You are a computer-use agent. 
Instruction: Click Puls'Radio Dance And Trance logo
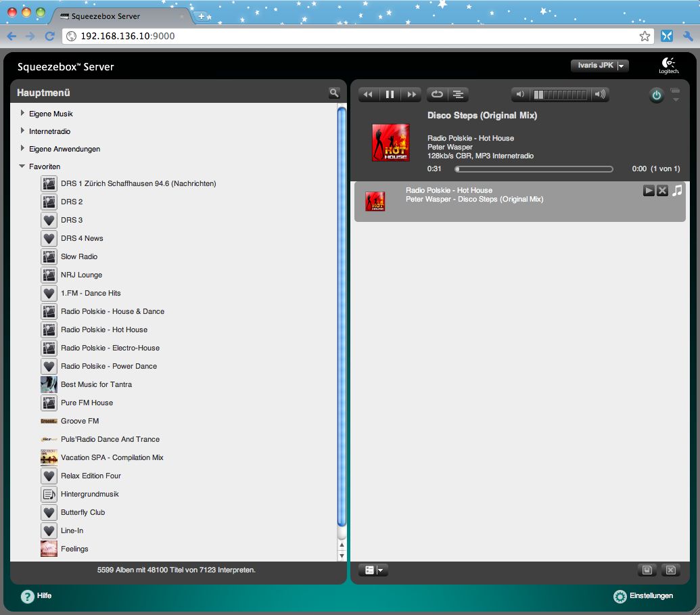[x=49, y=440]
